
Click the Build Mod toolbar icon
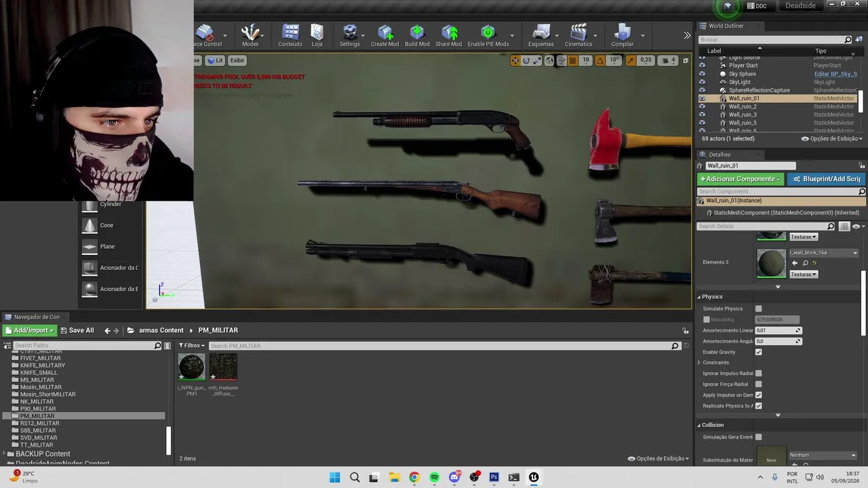point(417,35)
